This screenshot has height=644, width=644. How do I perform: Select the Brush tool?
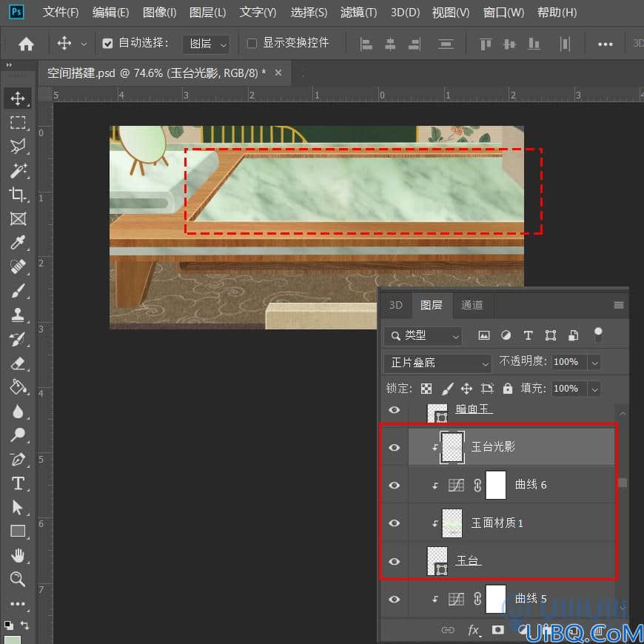click(18, 290)
